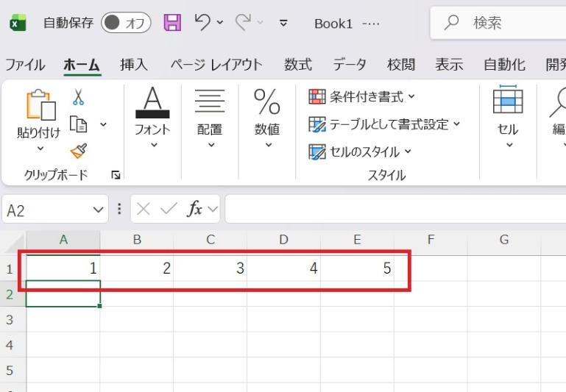Open 条件付き書式 menu
The width and height of the screenshot is (566, 392).
[x=362, y=96]
